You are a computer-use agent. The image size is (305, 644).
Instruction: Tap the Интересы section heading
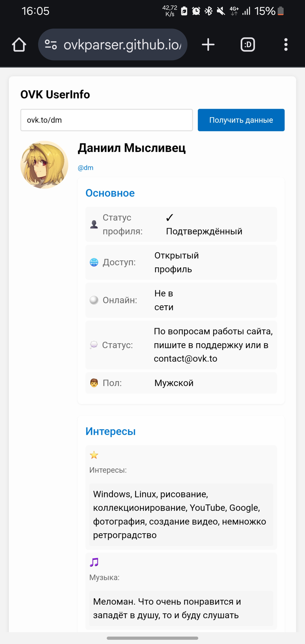tap(111, 431)
